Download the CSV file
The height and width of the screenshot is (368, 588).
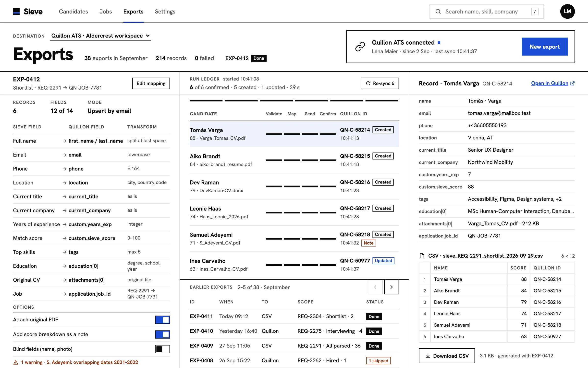click(x=447, y=356)
